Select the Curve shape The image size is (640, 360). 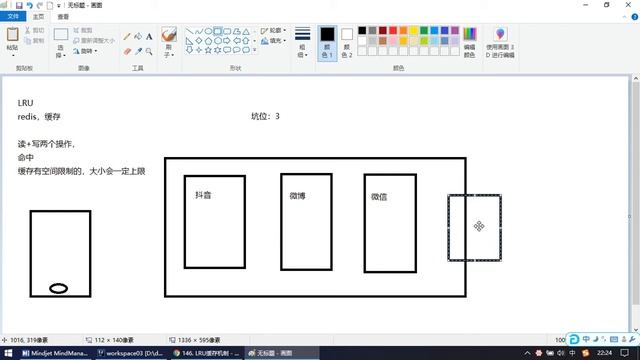click(199, 31)
